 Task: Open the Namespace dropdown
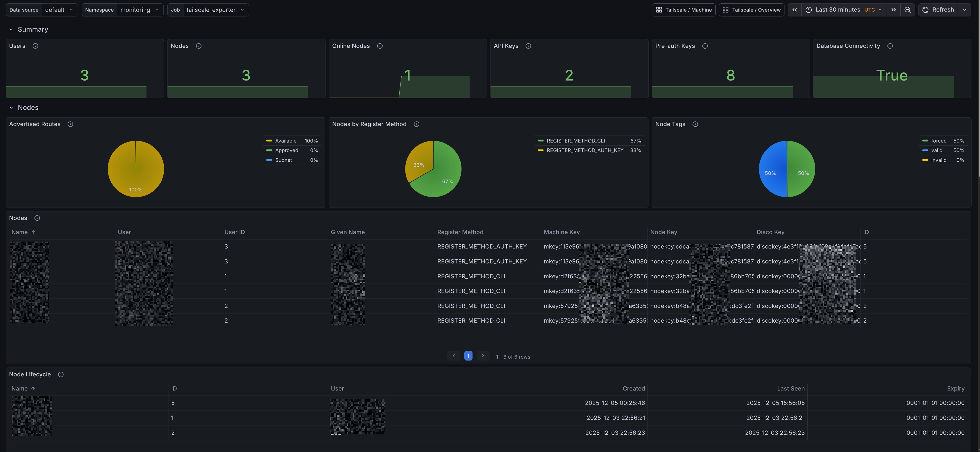pos(140,10)
